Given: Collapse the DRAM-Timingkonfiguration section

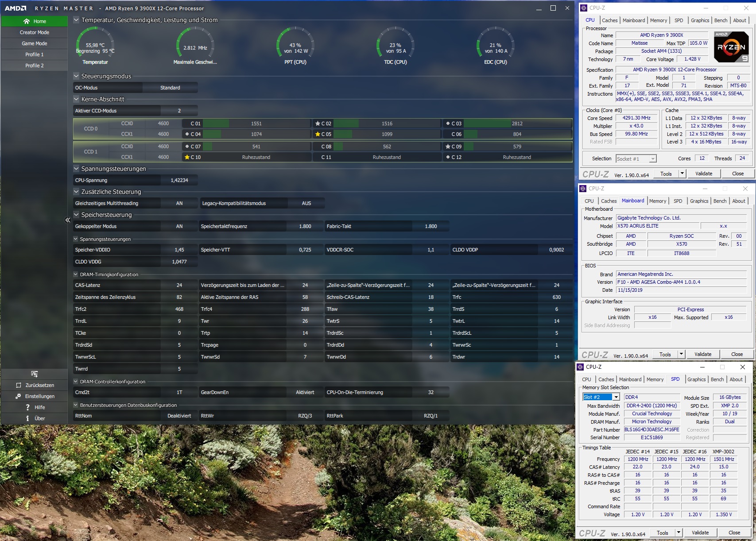Looking at the screenshot, I should click(76, 274).
